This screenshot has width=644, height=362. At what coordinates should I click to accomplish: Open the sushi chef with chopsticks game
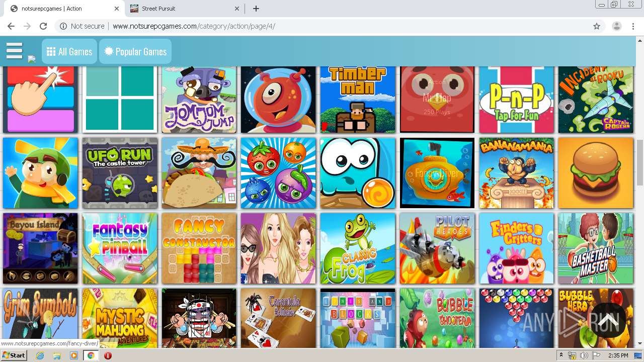(x=199, y=318)
